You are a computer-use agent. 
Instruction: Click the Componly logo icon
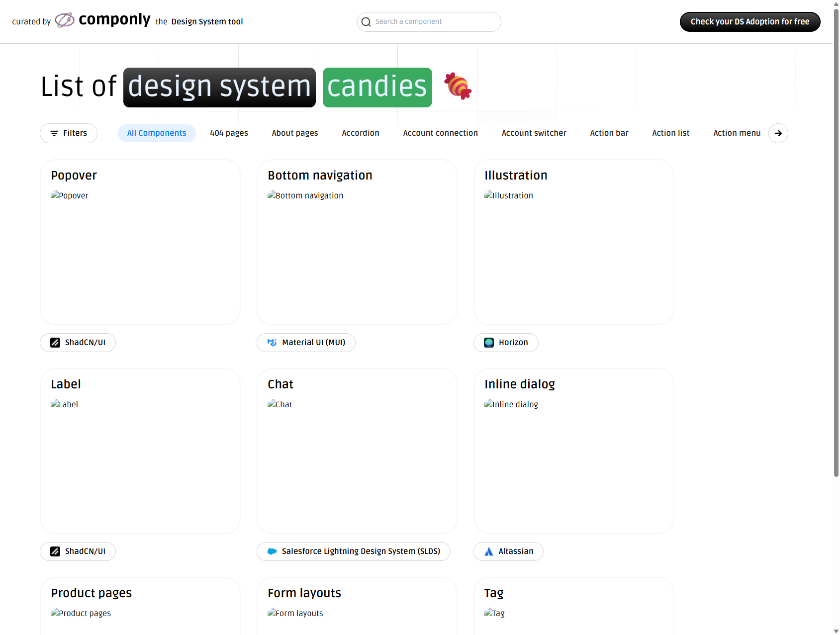[x=65, y=20]
